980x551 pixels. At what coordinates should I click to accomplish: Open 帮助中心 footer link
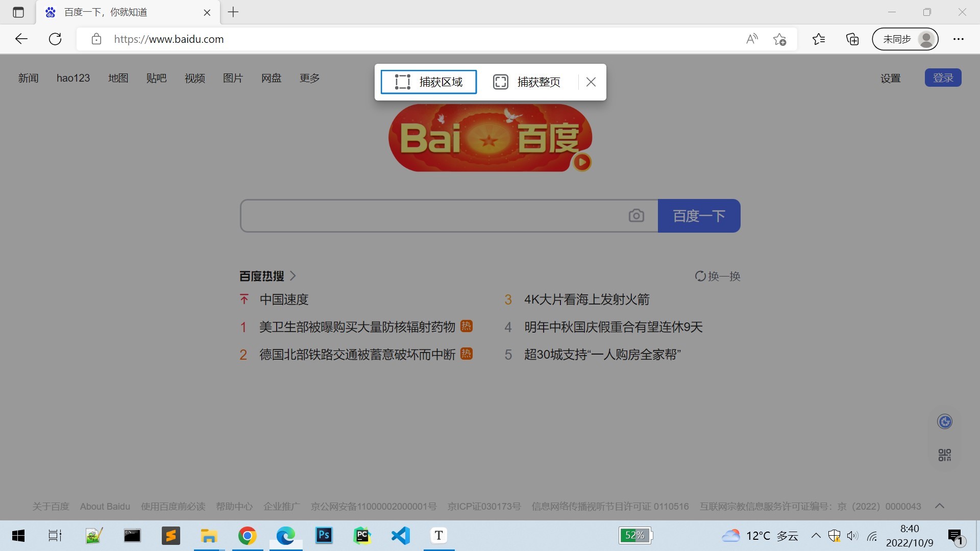pyautogui.click(x=234, y=507)
